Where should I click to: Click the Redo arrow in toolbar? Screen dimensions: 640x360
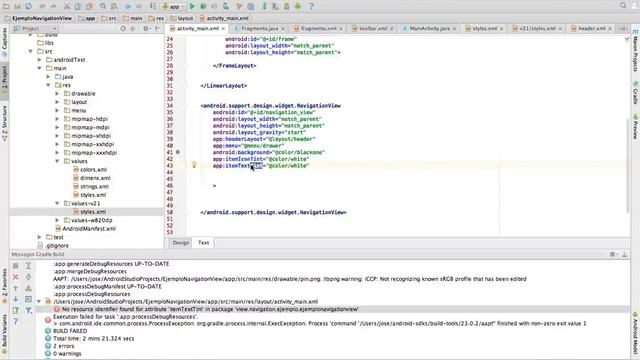pos(53,6)
